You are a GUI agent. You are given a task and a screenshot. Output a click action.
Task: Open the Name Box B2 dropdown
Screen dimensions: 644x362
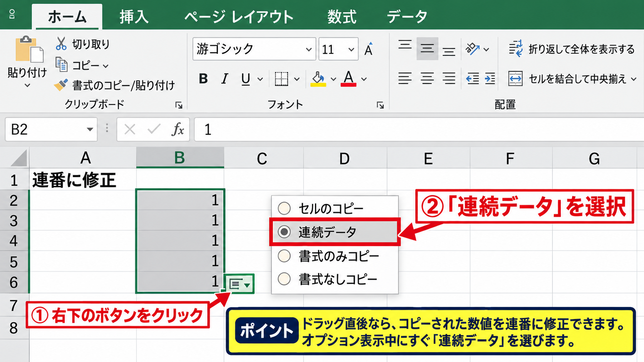(90, 129)
